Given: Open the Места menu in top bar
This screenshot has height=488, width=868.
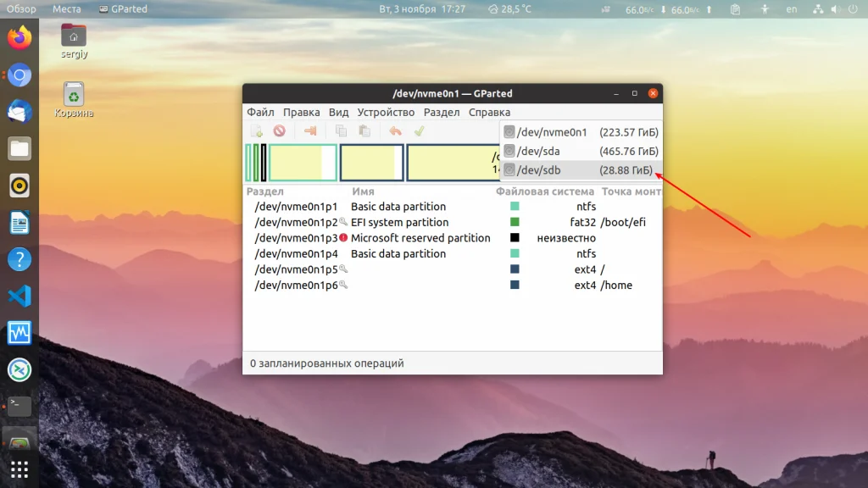Looking at the screenshot, I should (x=66, y=8).
